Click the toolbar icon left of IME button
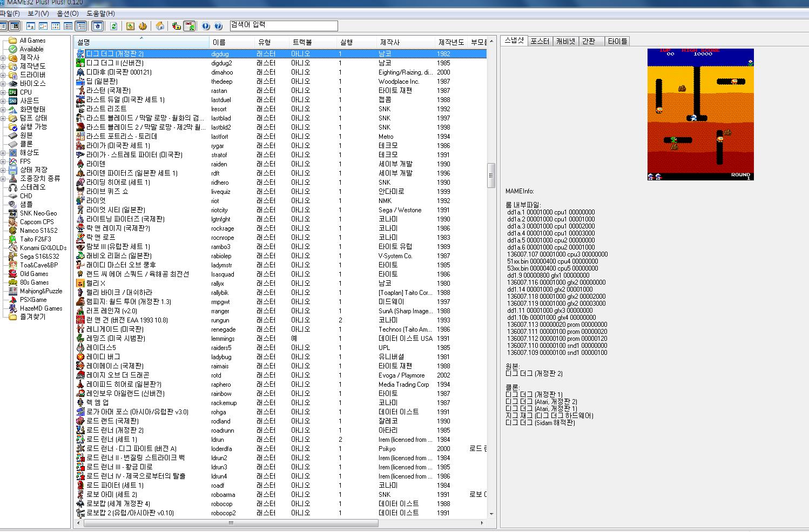The width and height of the screenshot is (809, 532). point(176,26)
